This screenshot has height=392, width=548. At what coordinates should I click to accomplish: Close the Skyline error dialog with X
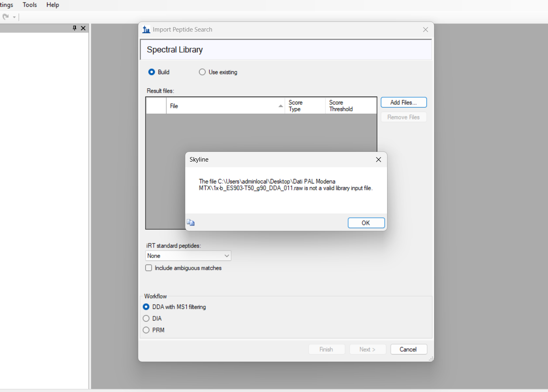click(x=378, y=160)
